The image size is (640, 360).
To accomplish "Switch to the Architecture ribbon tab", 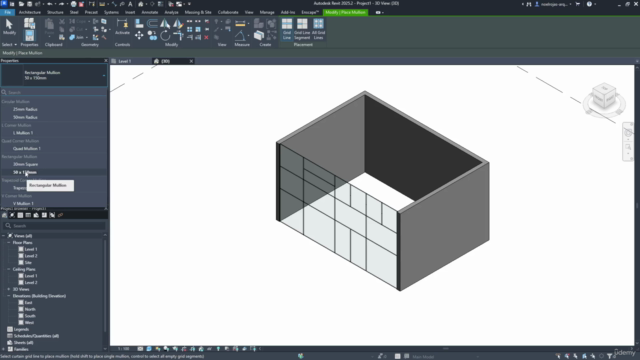I will point(30,12).
